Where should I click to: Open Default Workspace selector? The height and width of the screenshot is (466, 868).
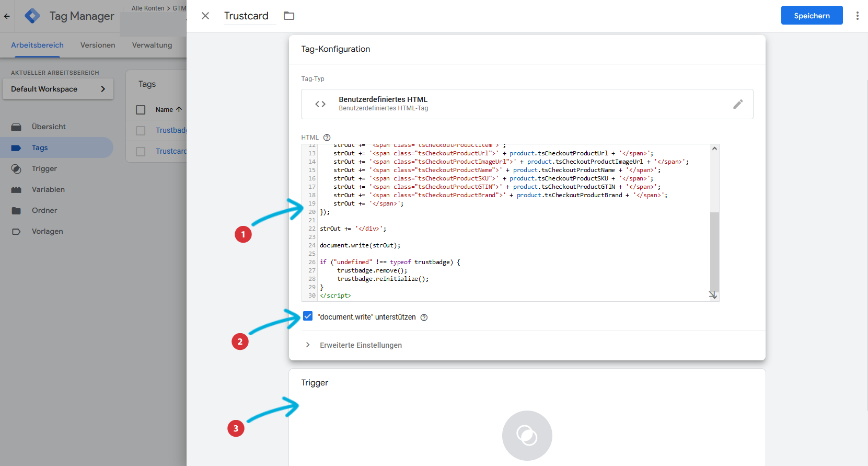click(58, 89)
